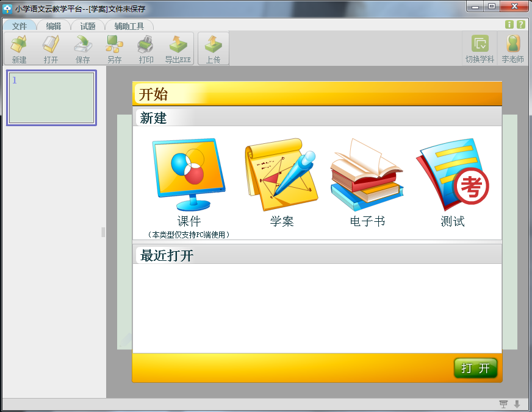Open the 辅助工具 tab
Image resolution: width=532 pixels, height=412 pixels.
click(x=129, y=26)
